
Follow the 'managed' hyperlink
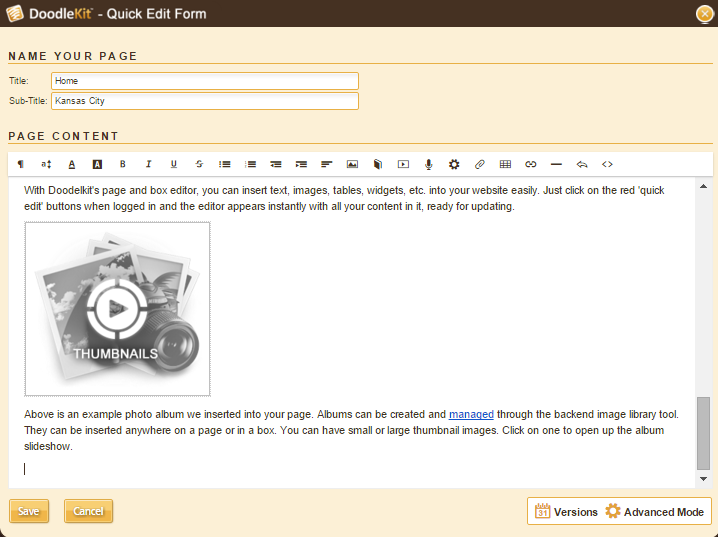click(471, 414)
